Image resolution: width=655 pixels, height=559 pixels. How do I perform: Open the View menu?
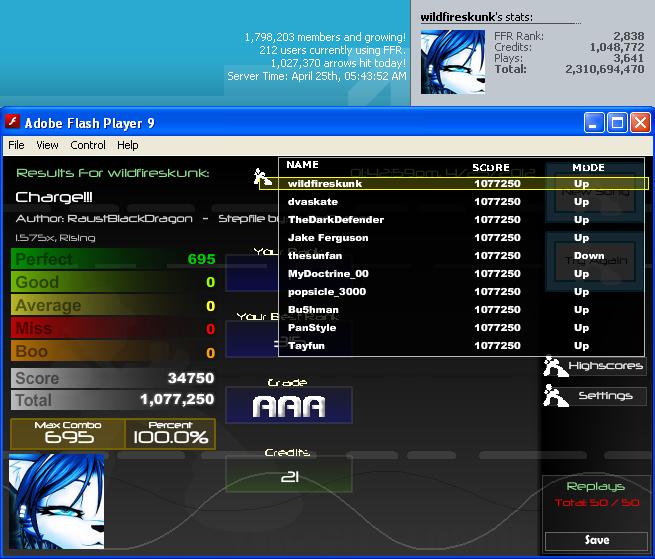[x=47, y=145]
